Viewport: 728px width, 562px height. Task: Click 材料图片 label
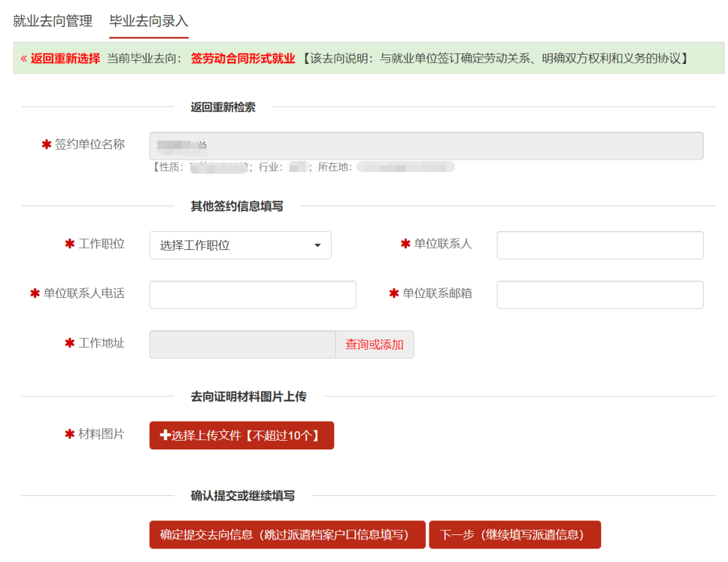pos(101,434)
